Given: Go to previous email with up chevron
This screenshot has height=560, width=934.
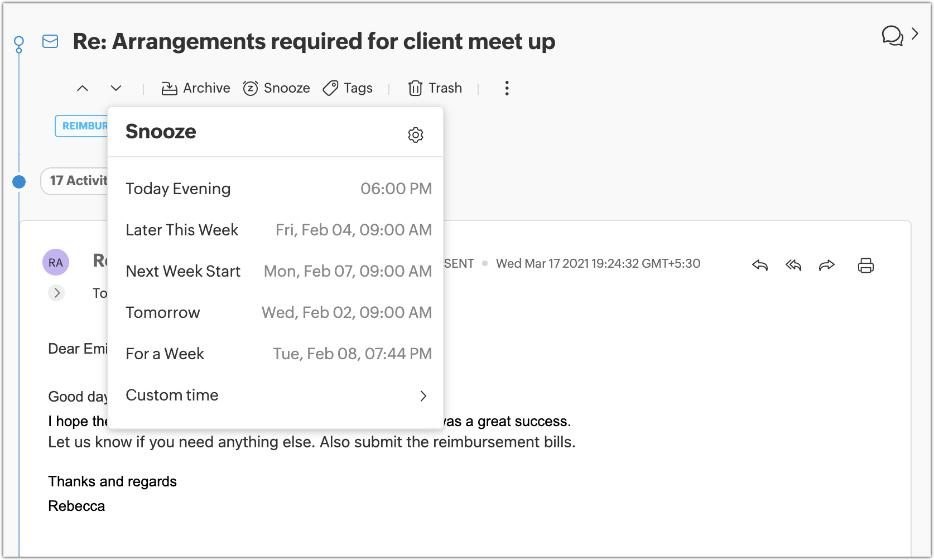Looking at the screenshot, I should (83, 88).
